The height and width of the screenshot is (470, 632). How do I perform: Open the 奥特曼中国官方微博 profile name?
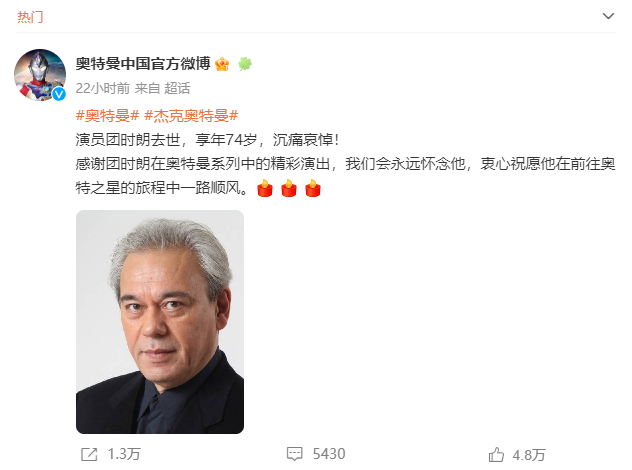pos(143,63)
